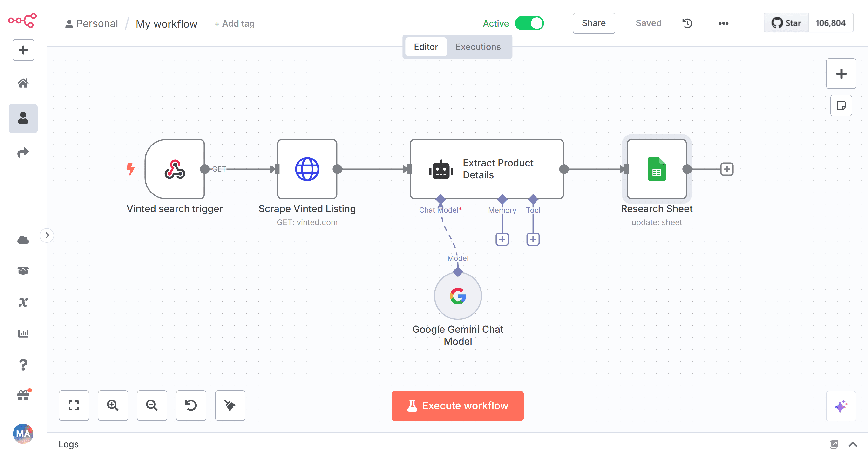This screenshot has width=868, height=456.
Task: Click the Model connector diamond on Gemini node
Action: point(458,271)
